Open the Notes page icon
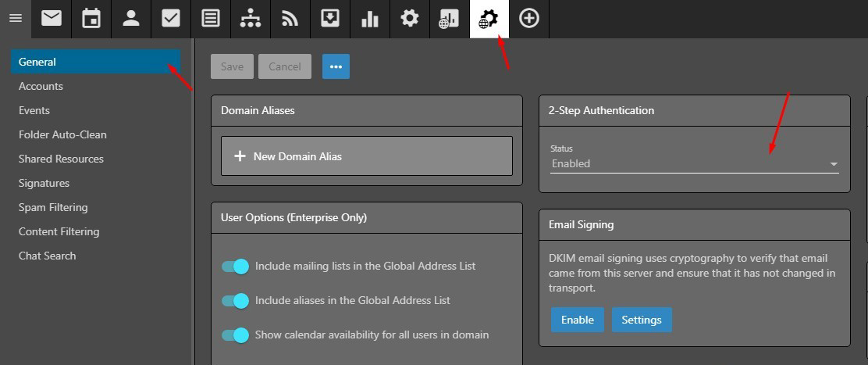Screen dimensions: 868x365 [211, 19]
